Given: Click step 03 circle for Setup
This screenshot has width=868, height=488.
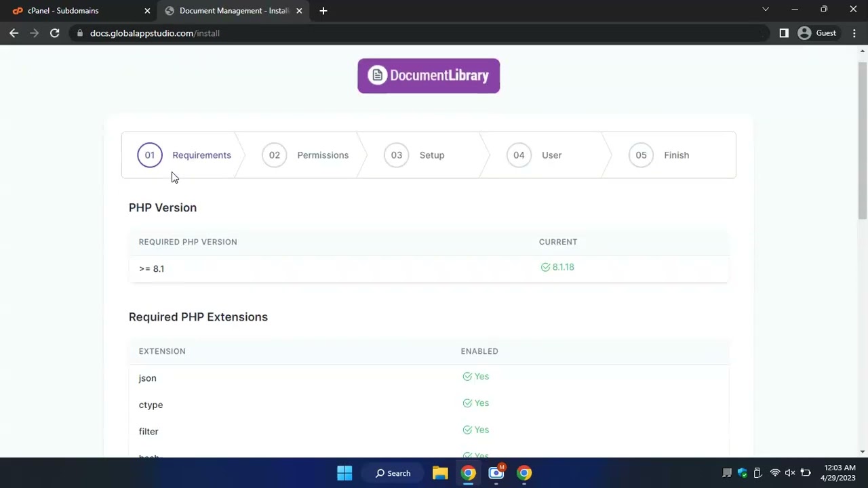Looking at the screenshot, I should pyautogui.click(x=397, y=155).
